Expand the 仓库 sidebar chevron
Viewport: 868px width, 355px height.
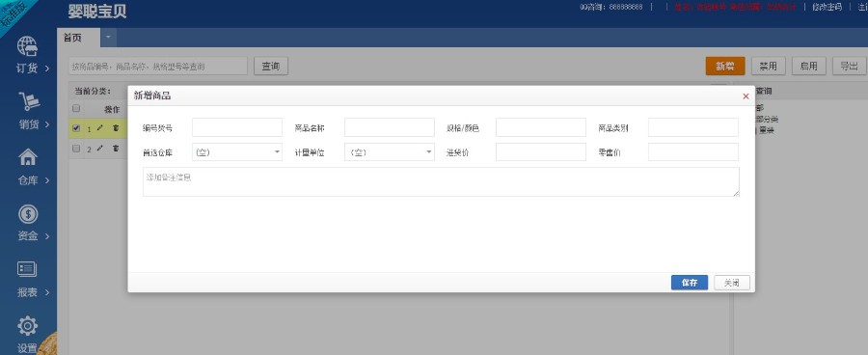(x=47, y=180)
